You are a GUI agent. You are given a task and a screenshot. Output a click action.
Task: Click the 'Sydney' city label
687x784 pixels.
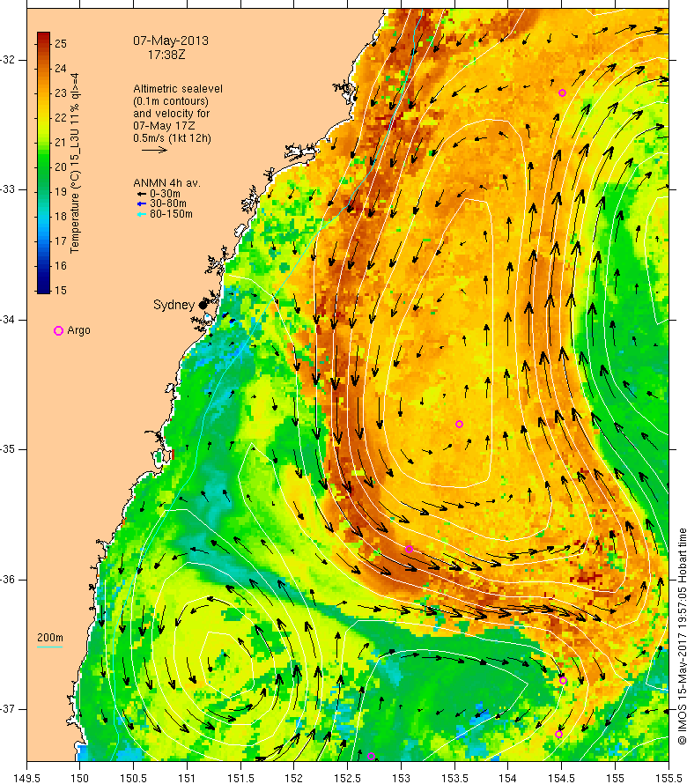click(x=174, y=305)
